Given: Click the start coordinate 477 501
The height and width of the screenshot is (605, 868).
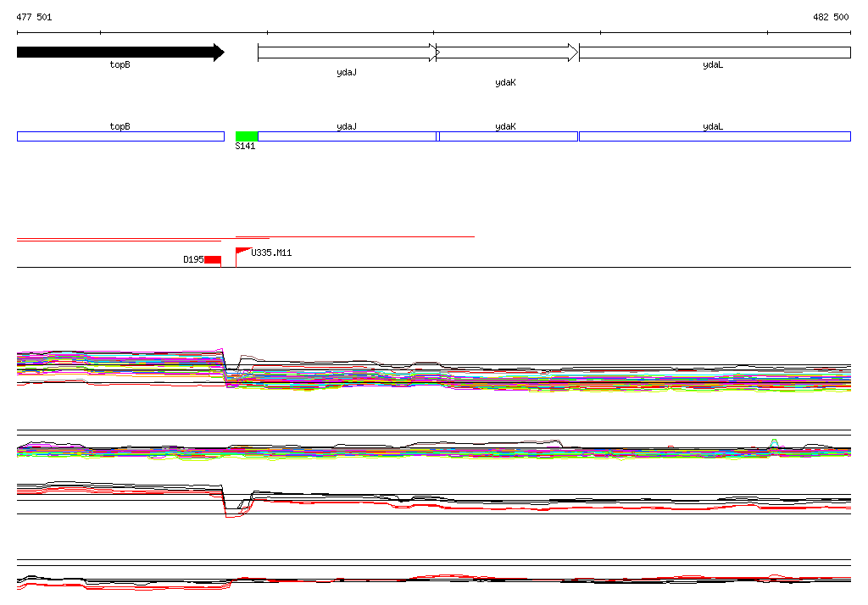Looking at the screenshot, I should (34, 17).
